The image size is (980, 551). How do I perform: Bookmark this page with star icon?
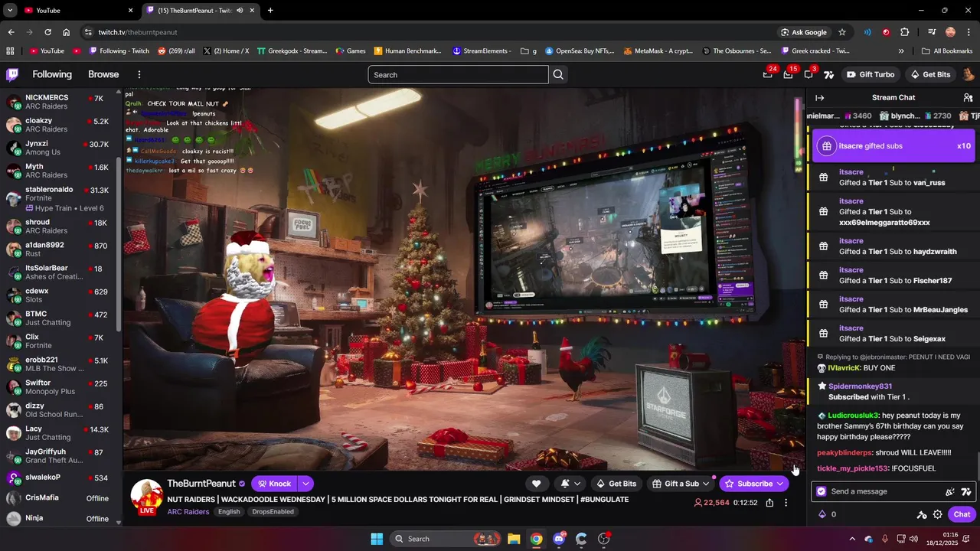pos(842,32)
